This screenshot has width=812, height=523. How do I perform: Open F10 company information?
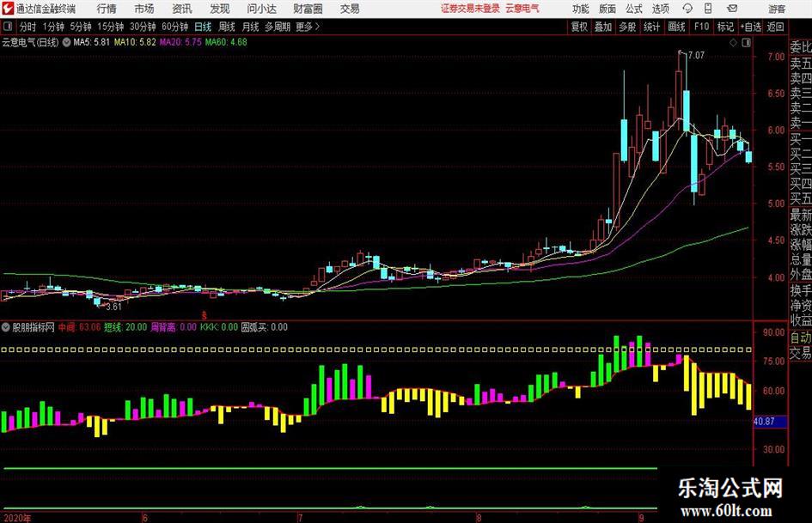tap(702, 27)
